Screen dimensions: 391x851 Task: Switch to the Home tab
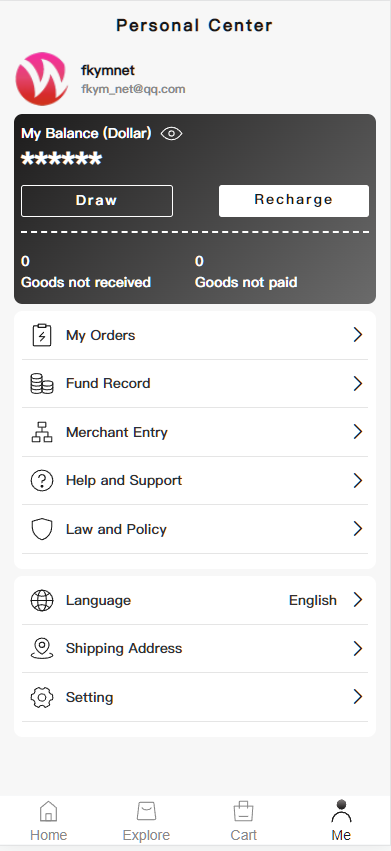pyautogui.click(x=48, y=822)
